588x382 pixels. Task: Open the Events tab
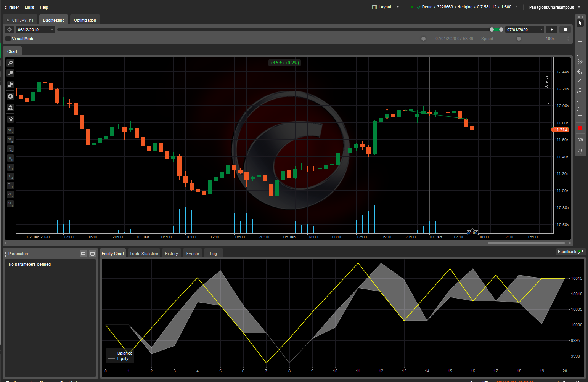[193, 254]
